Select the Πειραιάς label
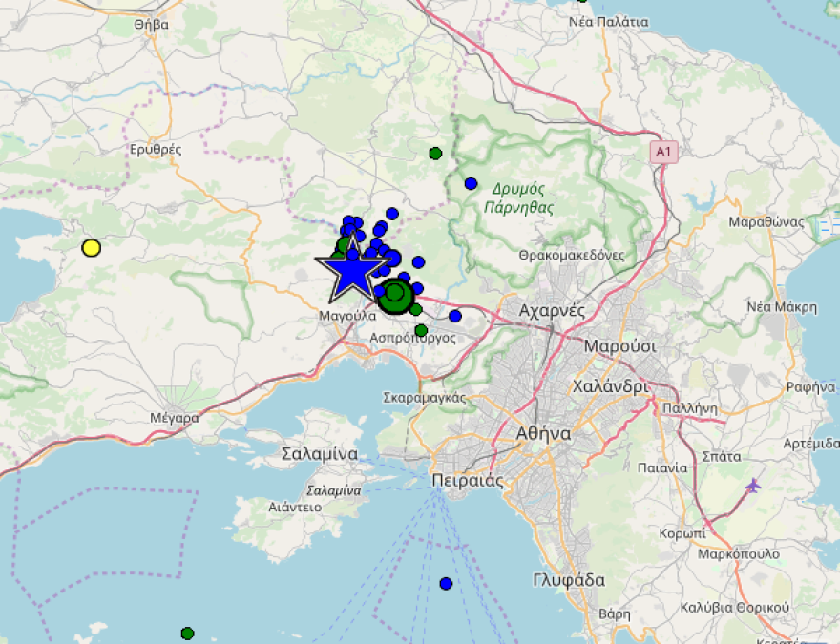840x644 pixels. [468, 481]
